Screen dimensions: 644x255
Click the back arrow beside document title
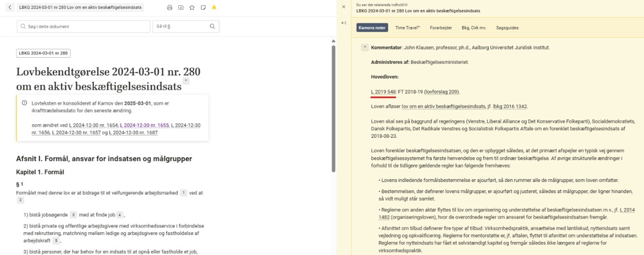point(10,8)
